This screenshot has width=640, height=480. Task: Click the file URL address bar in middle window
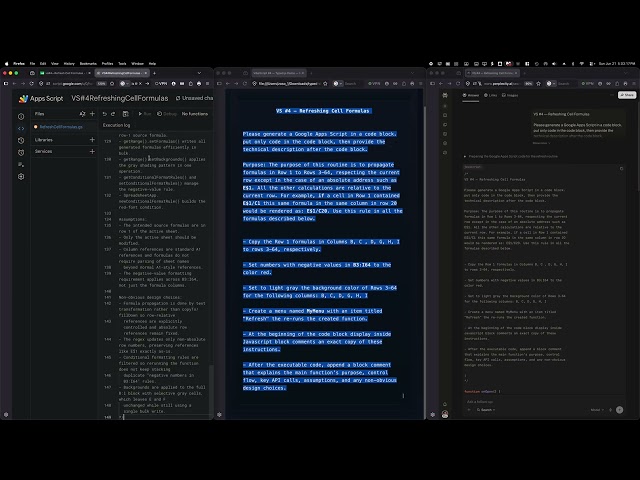[290, 84]
